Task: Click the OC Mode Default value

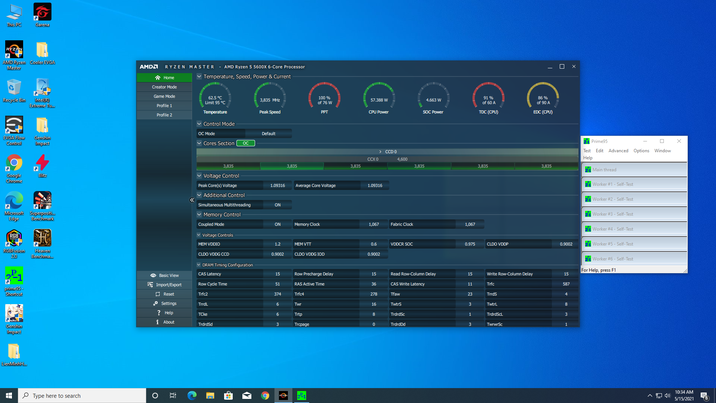Action: [x=268, y=134]
